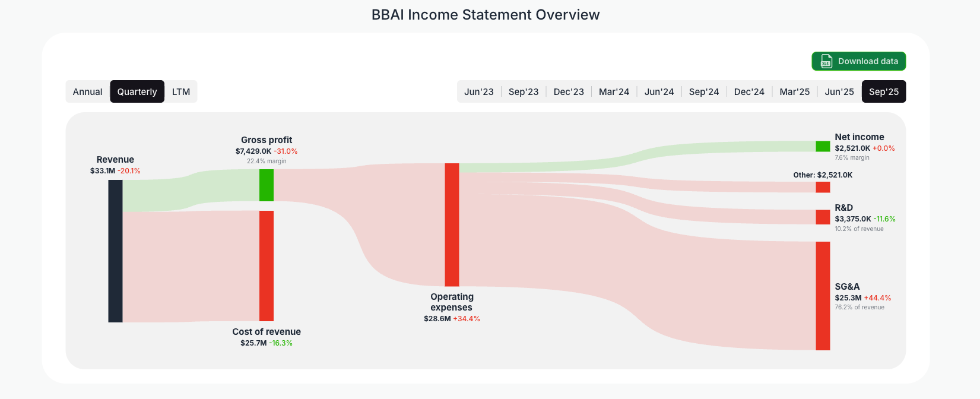Click the Net income +0.0% change label
Image resolution: width=980 pixels, height=399 pixels.
pos(883,148)
